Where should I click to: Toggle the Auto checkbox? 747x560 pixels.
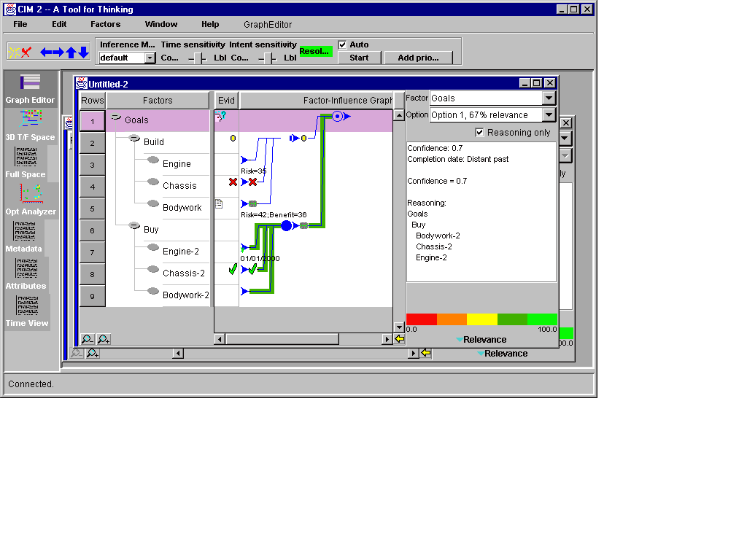pyautogui.click(x=343, y=44)
